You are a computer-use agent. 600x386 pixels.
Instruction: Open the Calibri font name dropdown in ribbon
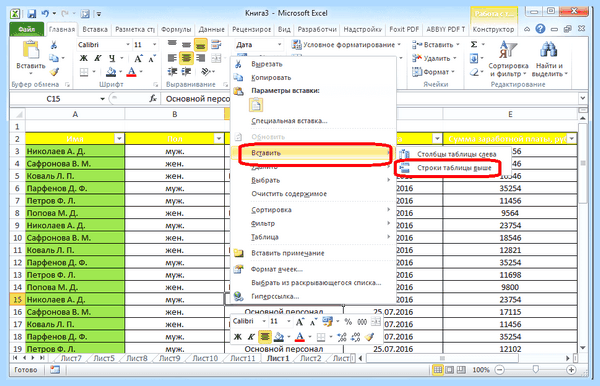[x=128, y=45]
